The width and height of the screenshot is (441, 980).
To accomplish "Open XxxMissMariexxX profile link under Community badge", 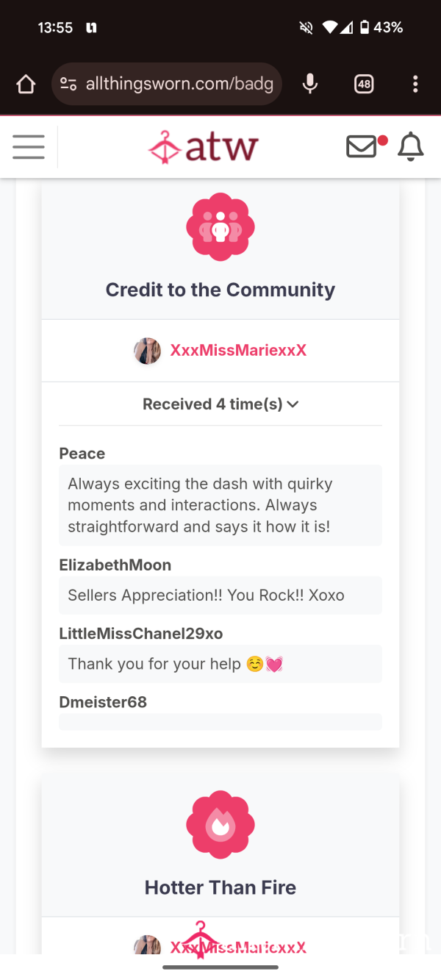I will (238, 351).
